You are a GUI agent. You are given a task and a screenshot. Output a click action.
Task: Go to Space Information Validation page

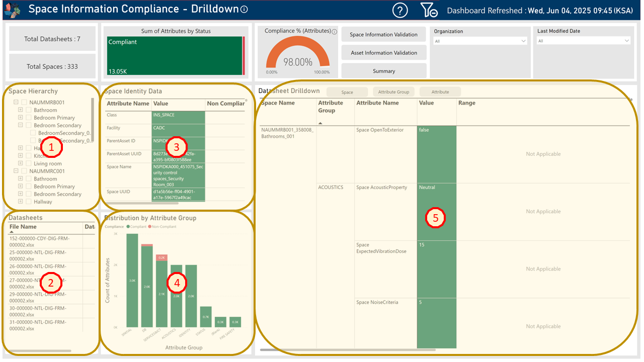point(383,35)
